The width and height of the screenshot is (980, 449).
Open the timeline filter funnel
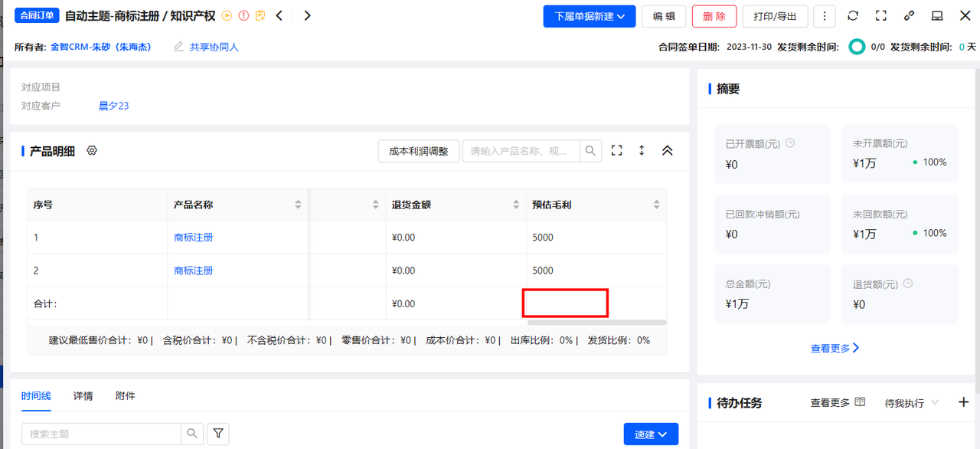coord(218,434)
